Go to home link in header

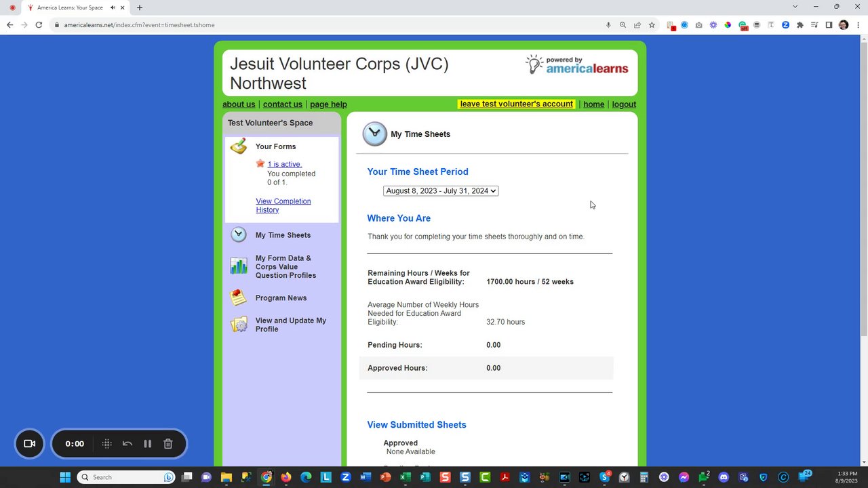[593, 104]
